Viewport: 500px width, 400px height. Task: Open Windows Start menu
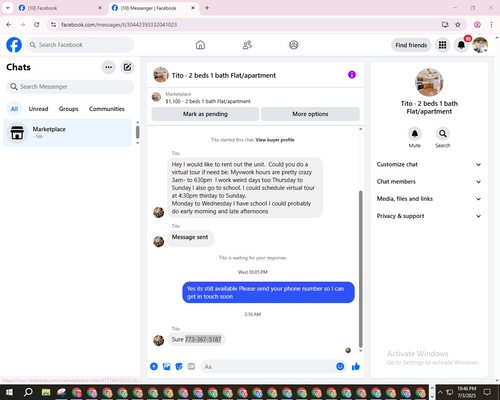click(9, 392)
